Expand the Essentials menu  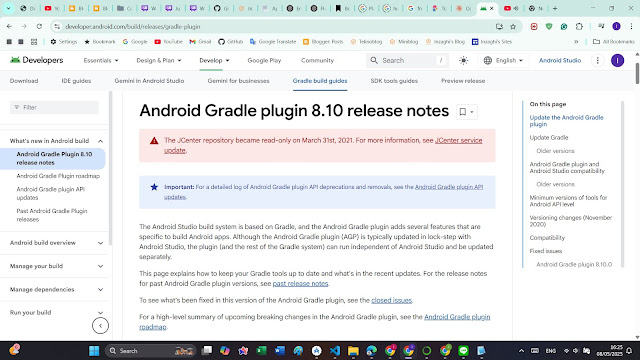(101, 60)
